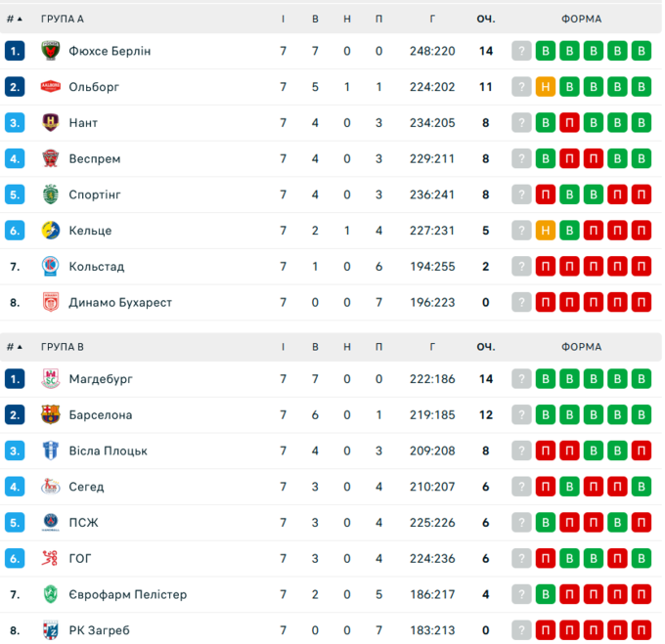Click the PSG club logo
Screen dimensions: 665x644
[x=51, y=523]
